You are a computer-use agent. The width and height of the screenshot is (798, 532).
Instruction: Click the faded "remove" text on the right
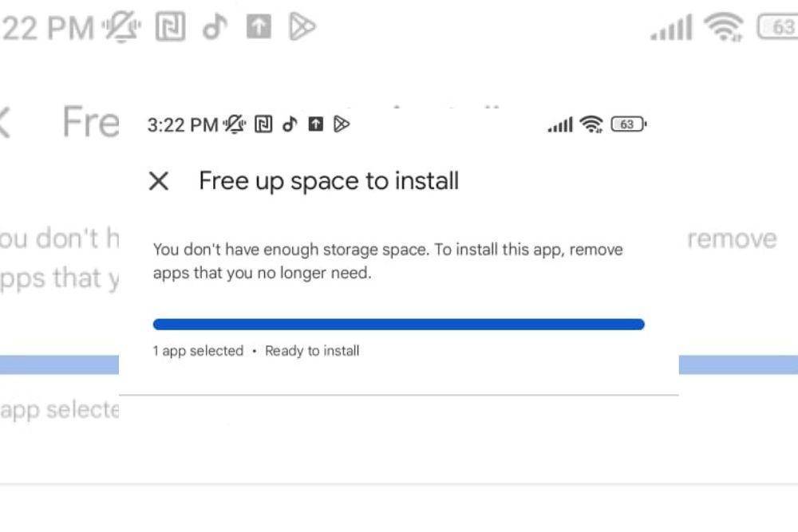[x=732, y=239]
